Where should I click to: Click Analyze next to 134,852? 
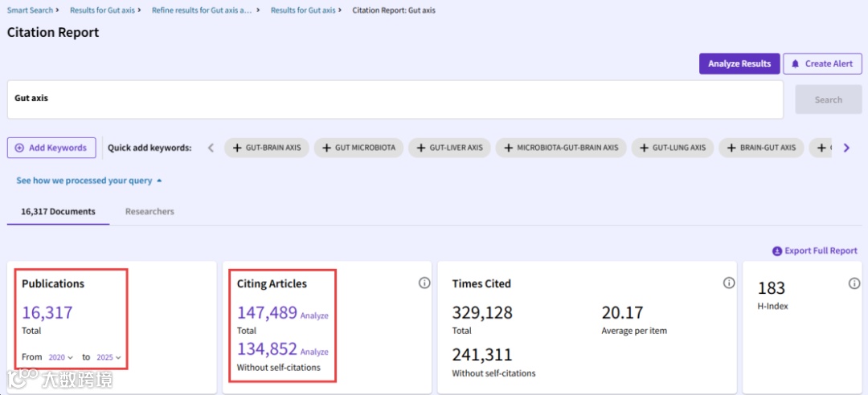[x=314, y=352]
